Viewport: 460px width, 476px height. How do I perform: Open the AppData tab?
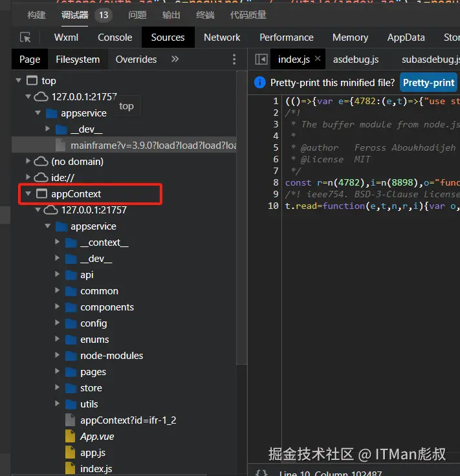[x=406, y=38]
